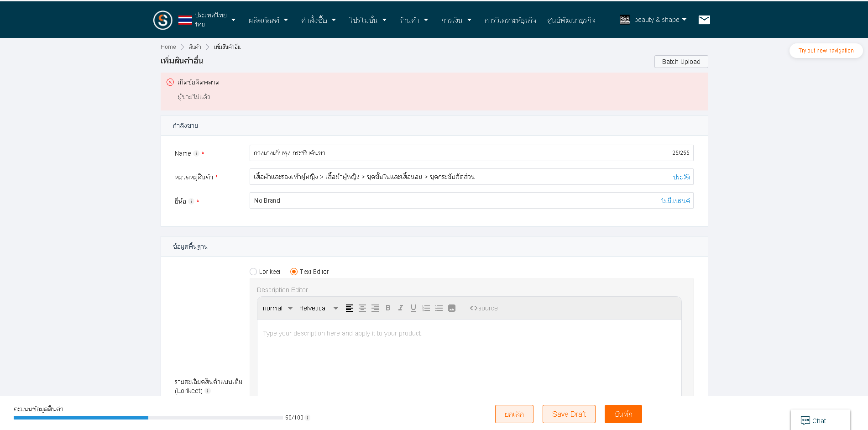Align description text left
This screenshot has height=430, width=868.
pos(350,308)
